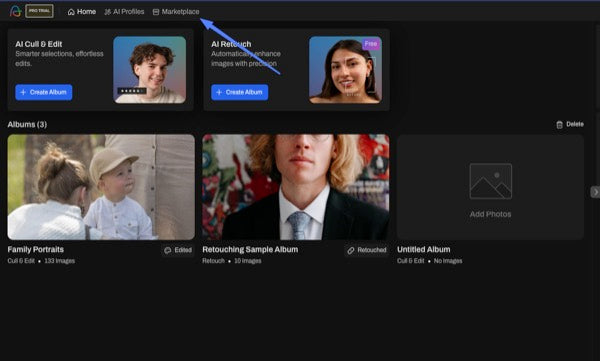This screenshot has height=361, width=600.
Task: Create Album under AI Cull & Edit
Action: (x=44, y=92)
